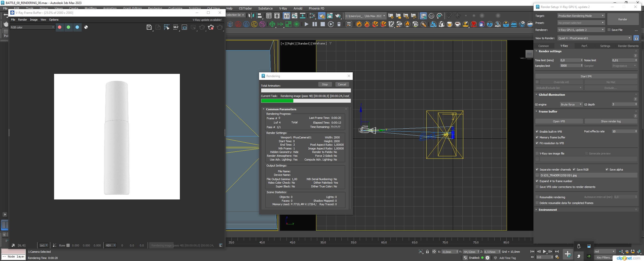Open the Renderer dropdown
This screenshot has height=261, width=644.
point(581,30)
